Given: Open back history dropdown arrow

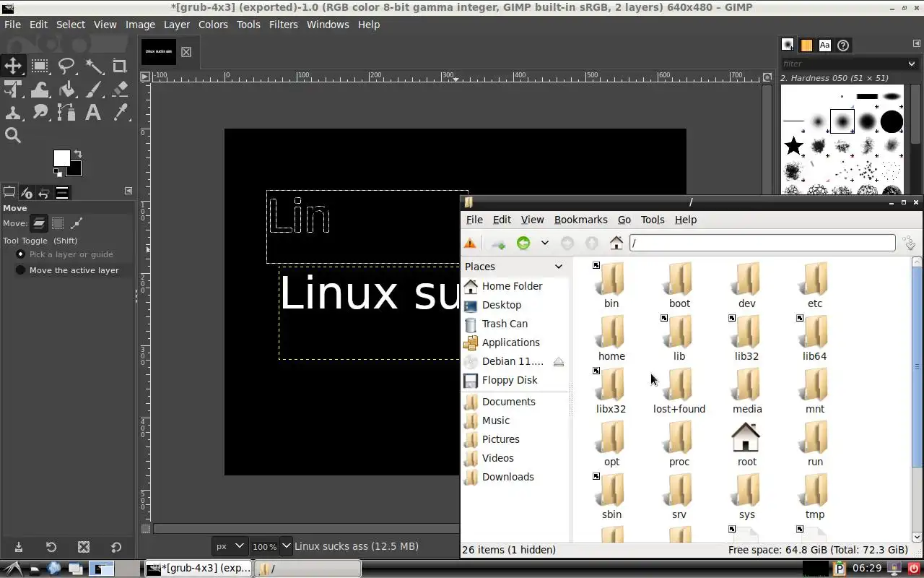Looking at the screenshot, I should (545, 243).
